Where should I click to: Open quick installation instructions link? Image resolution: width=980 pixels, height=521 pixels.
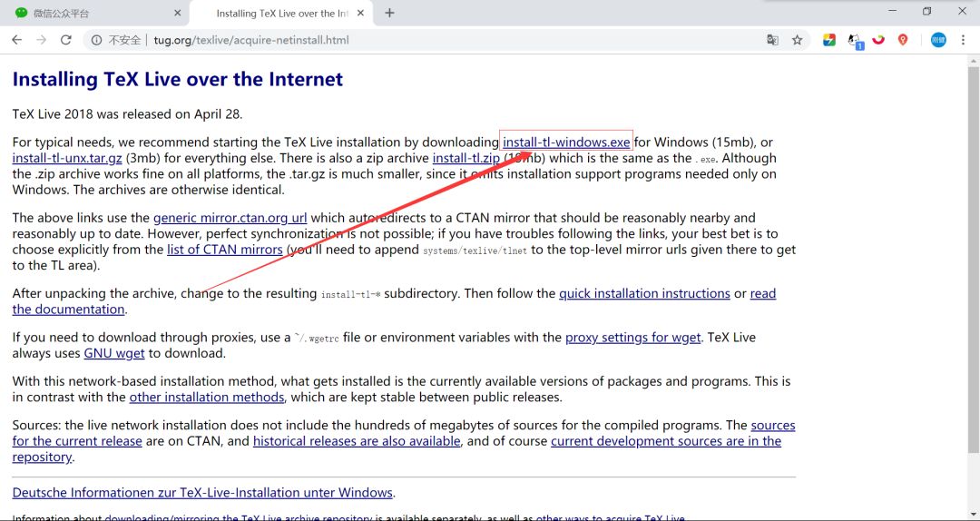click(x=644, y=293)
